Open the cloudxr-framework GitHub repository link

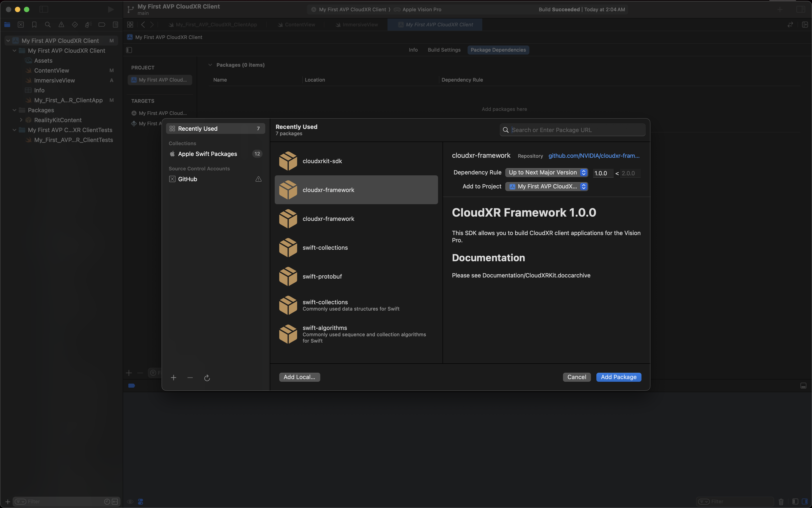pos(593,156)
